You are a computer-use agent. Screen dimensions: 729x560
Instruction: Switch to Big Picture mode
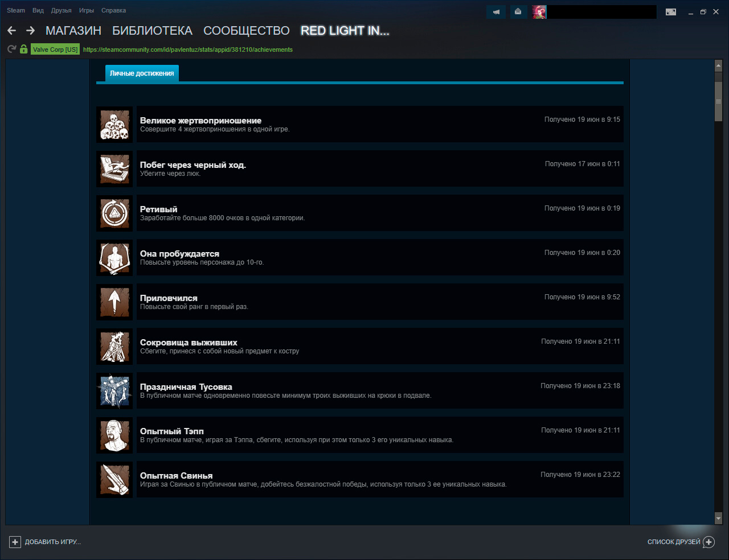pyautogui.click(x=671, y=12)
